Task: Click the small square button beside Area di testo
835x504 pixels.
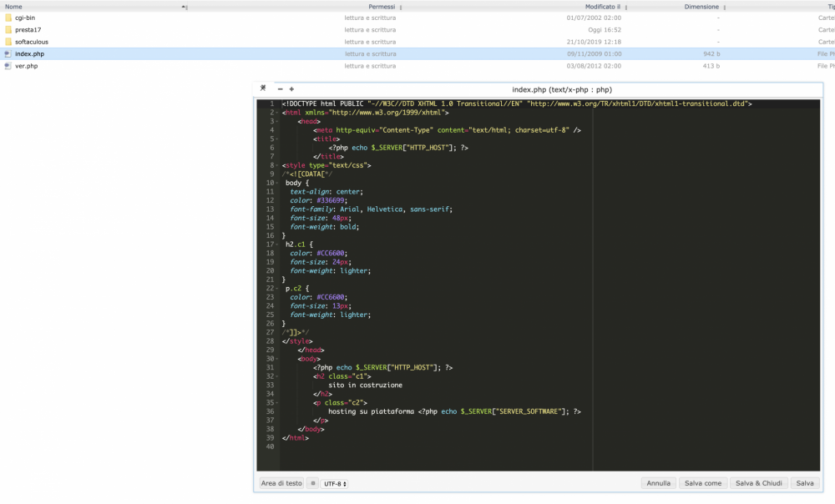Action: click(x=313, y=483)
